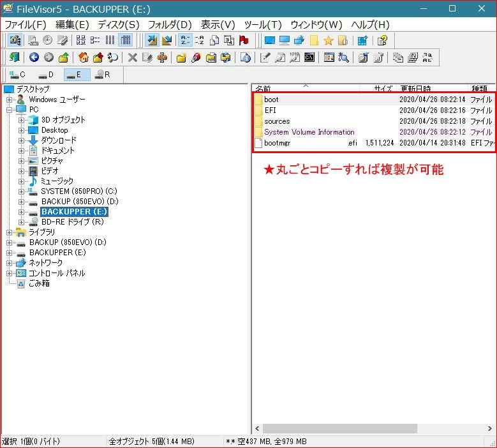Switch to details view mode

126,40
